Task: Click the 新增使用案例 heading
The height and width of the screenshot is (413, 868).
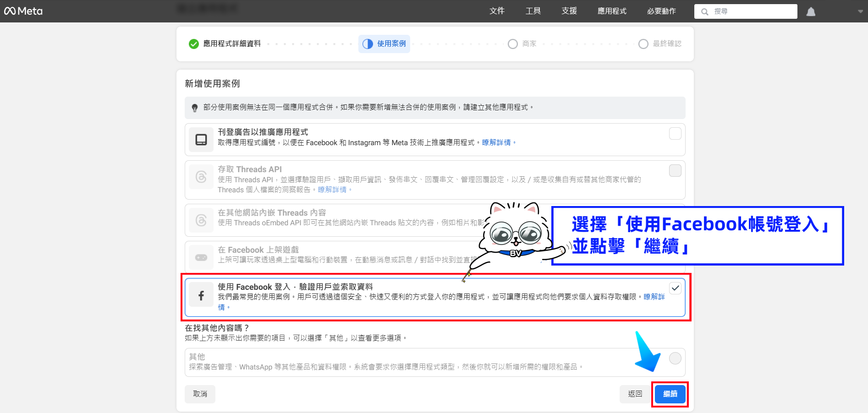Action: click(212, 83)
